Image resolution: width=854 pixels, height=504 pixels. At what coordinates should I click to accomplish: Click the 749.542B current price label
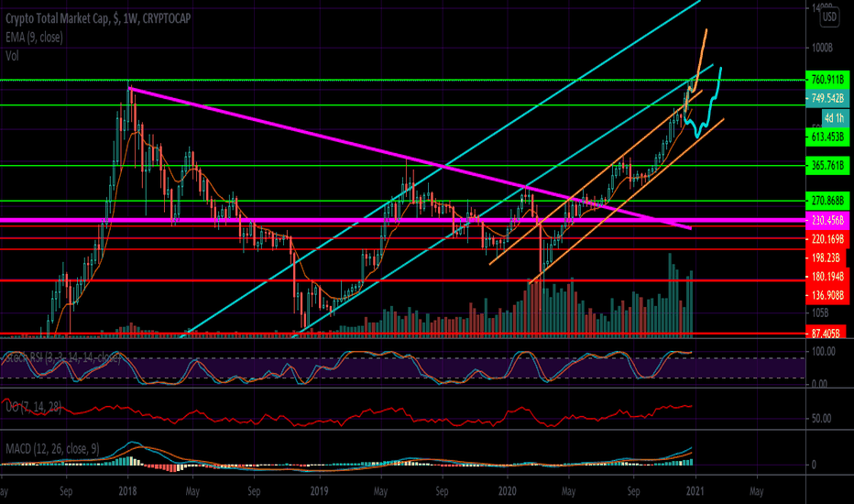click(827, 98)
